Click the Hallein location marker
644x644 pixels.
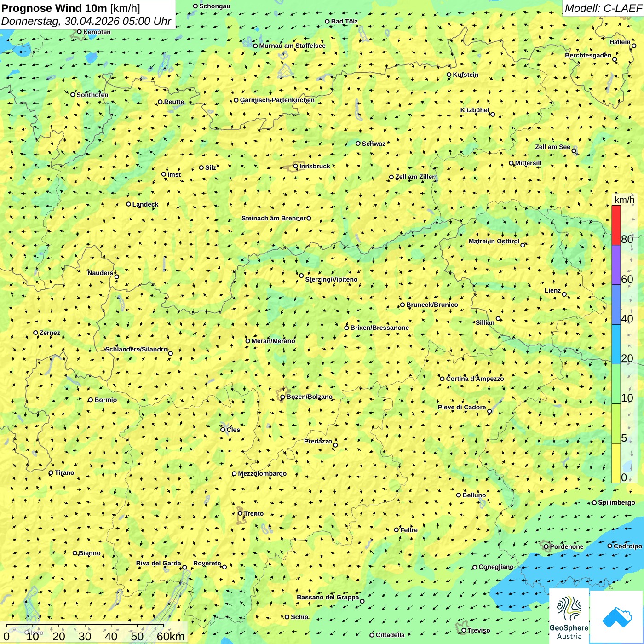(634, 46)
